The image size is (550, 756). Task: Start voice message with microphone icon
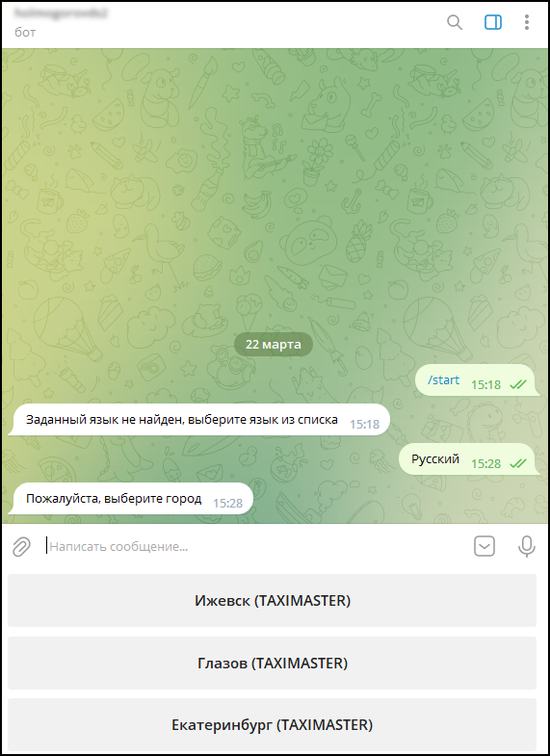526,546
